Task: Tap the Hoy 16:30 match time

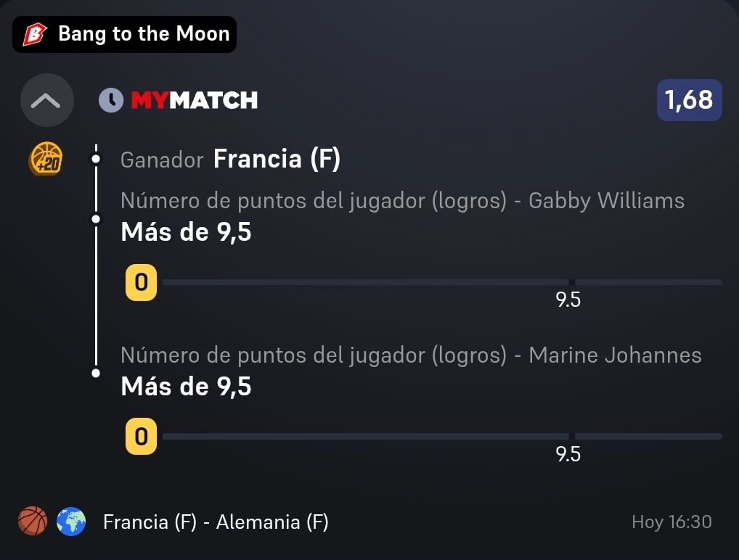Action: point(671,522)
